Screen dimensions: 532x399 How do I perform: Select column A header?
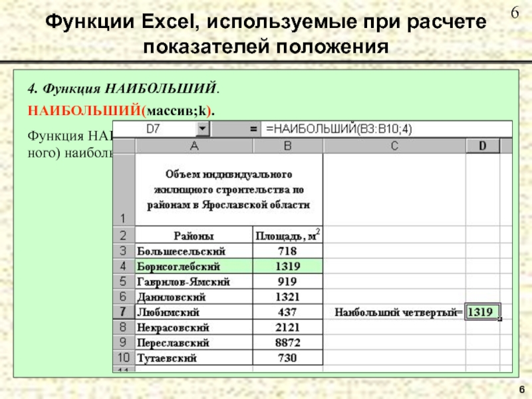pos(194,146)
